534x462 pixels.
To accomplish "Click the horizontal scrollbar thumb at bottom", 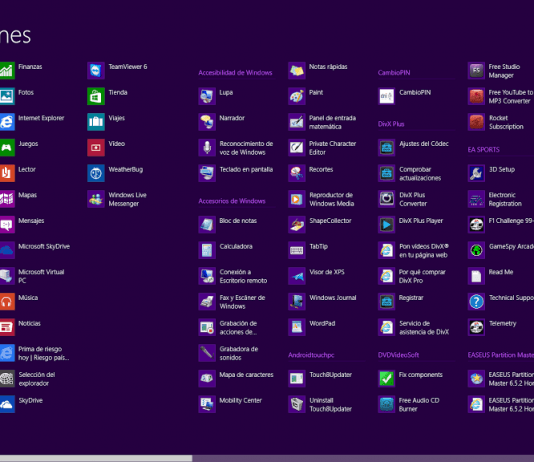I will pos(96,458).
